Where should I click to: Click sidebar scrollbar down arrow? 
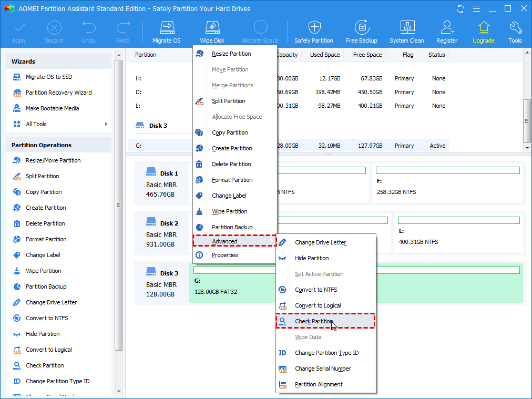point(119,392)
